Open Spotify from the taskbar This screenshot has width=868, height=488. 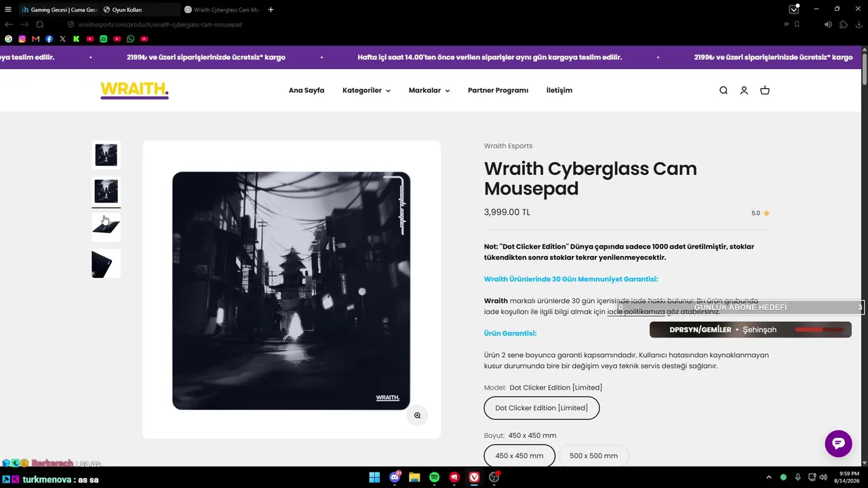click(435, 477)
